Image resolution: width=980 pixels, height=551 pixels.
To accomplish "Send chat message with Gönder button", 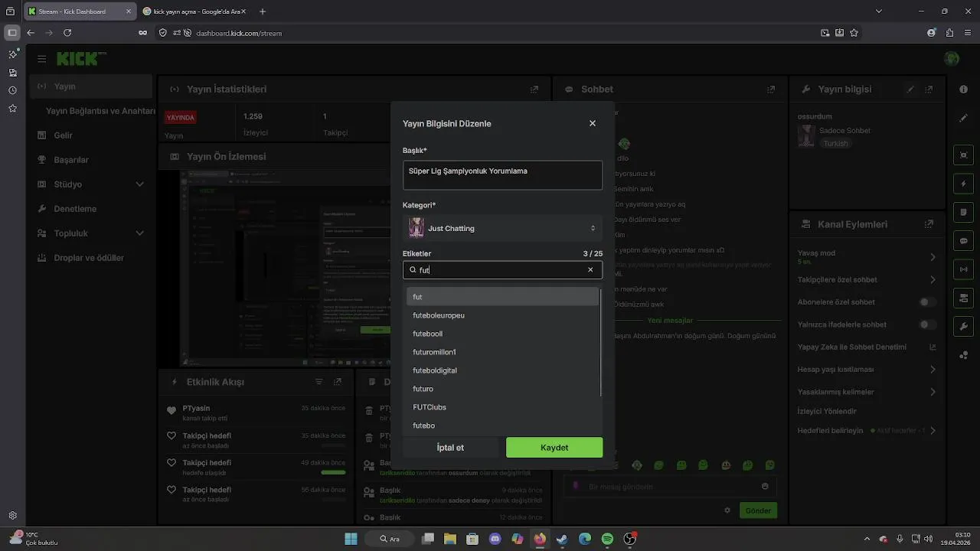I will pyautogui.click(x=758, y=510).
